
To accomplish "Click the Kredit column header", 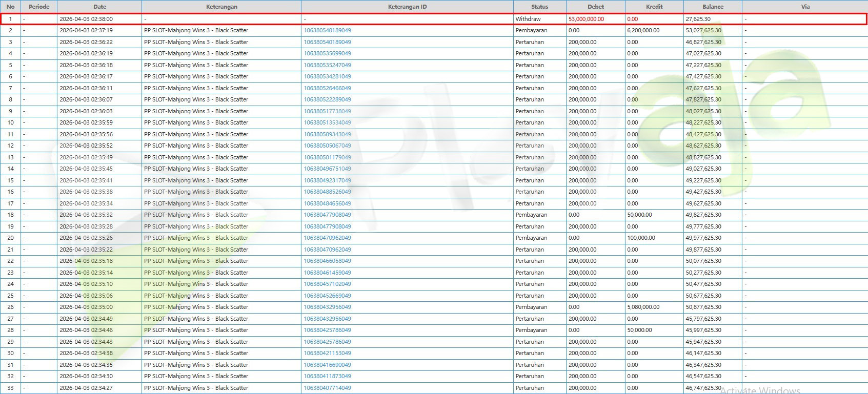I will click(654, 7).
